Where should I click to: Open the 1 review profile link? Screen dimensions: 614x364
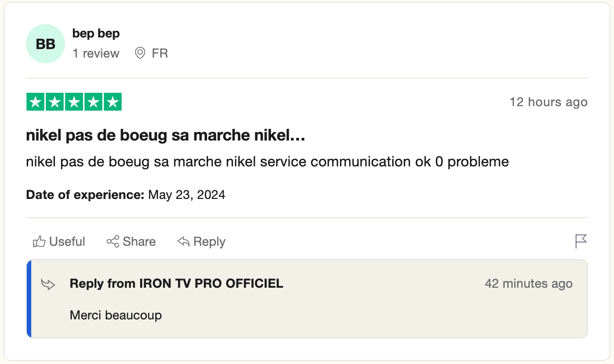pyautogui.click(x=96, y=53)
